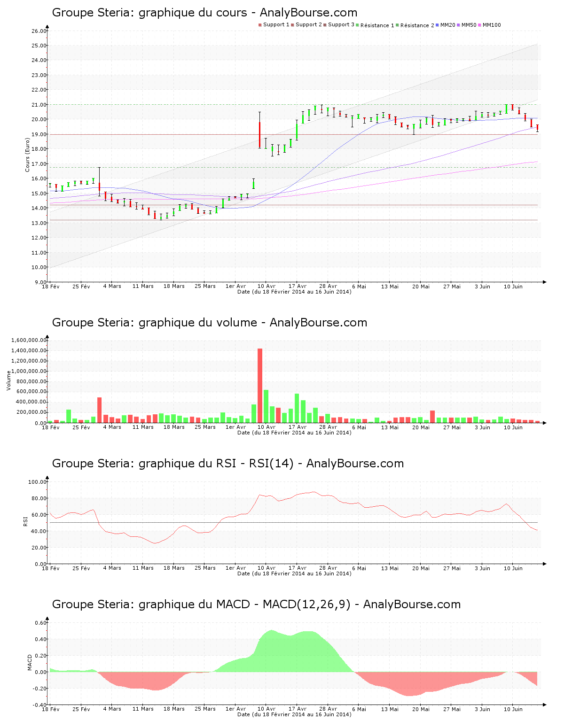Viewport: 564px width, 728px height.
Task: Click the "9.00" price axis value
Action: 40,282
